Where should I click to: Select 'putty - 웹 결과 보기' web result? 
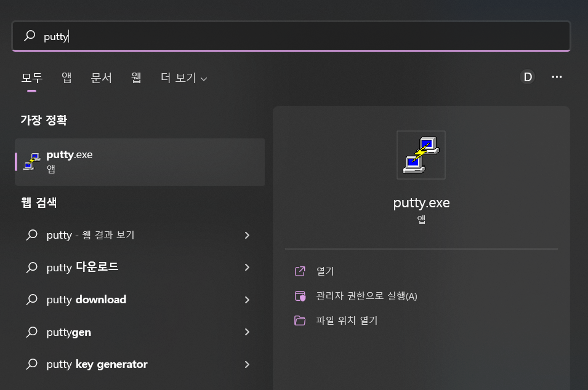tap(140, 235)
